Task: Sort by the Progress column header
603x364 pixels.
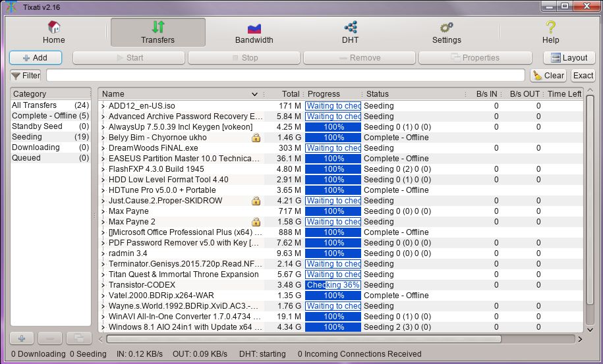Action: click(333, 93)
